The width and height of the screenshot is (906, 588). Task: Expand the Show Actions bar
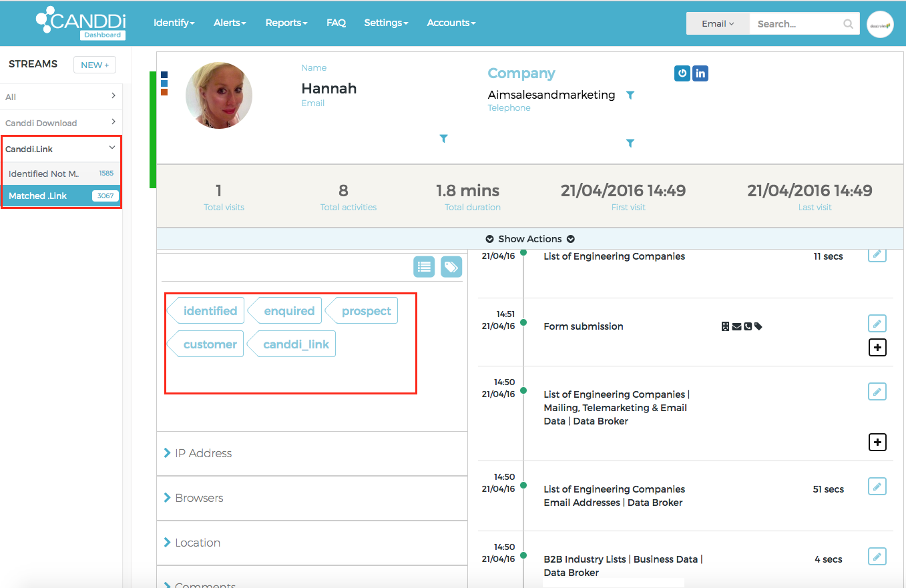click(529, 239)
